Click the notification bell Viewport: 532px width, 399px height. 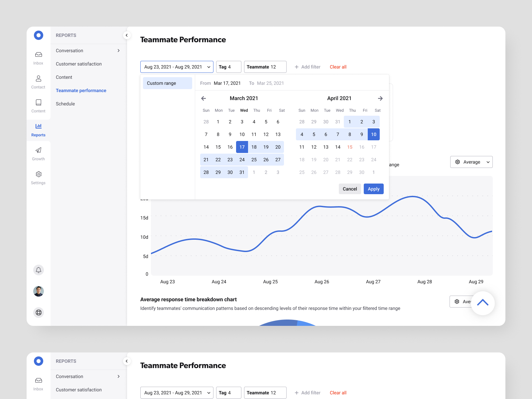[39, 270]
